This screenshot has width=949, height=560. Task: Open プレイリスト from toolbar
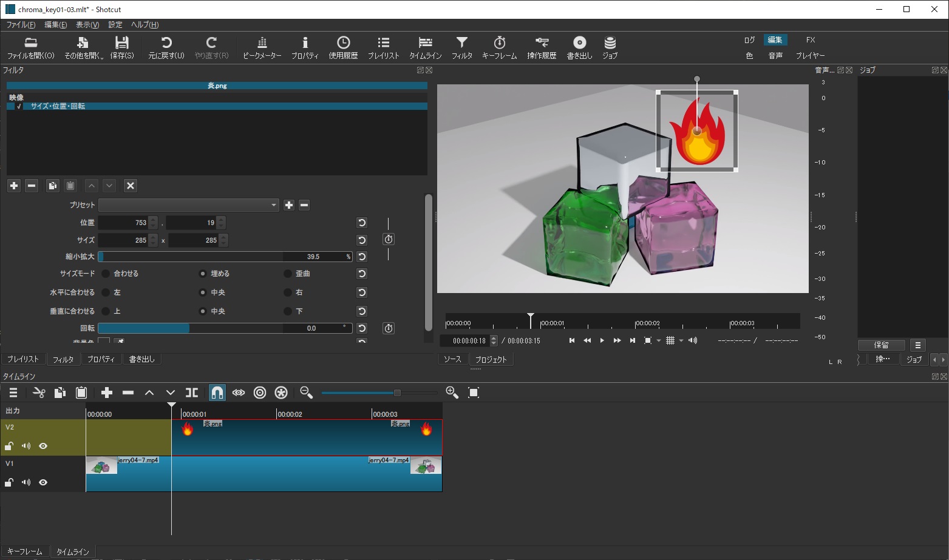[384, 47]
